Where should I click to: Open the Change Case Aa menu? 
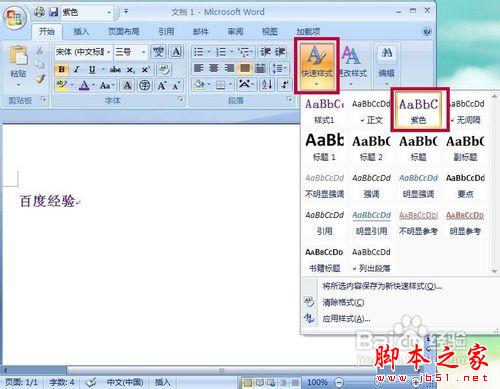pyautogui.click(x=106, y=86)
